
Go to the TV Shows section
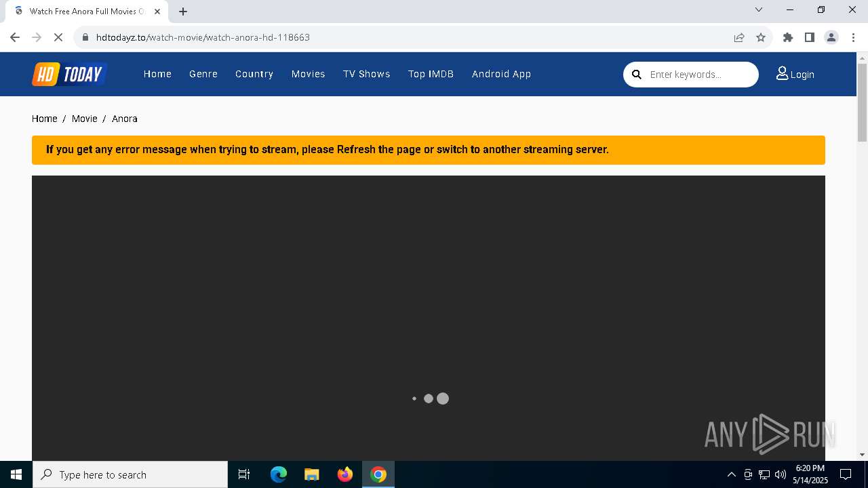point(367,74)
